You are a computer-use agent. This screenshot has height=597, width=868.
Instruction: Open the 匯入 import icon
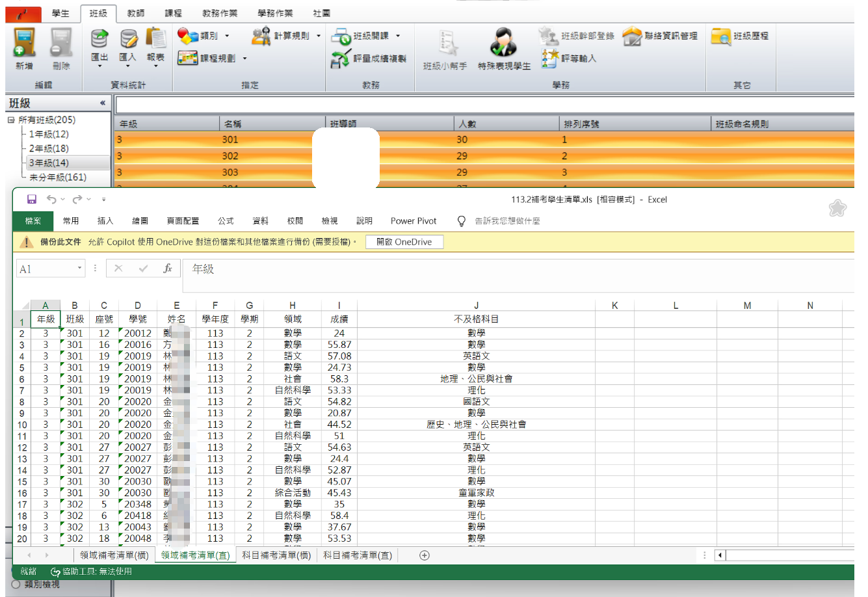point(128,38)
